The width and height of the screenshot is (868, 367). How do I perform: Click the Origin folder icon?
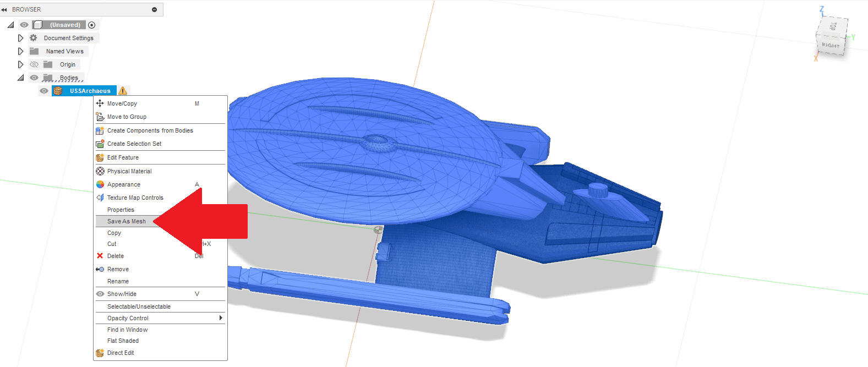point(48,64)
